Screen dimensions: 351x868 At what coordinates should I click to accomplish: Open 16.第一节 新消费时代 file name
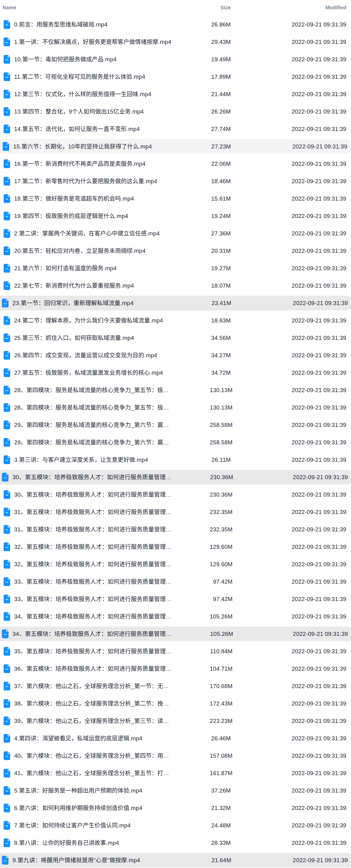click(80, 164)
